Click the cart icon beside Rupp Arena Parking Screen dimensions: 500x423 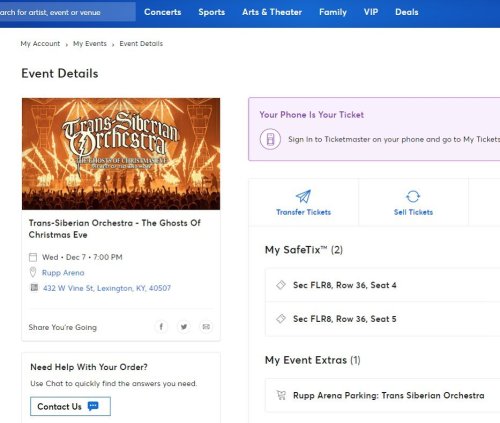[x=281, y=395]
